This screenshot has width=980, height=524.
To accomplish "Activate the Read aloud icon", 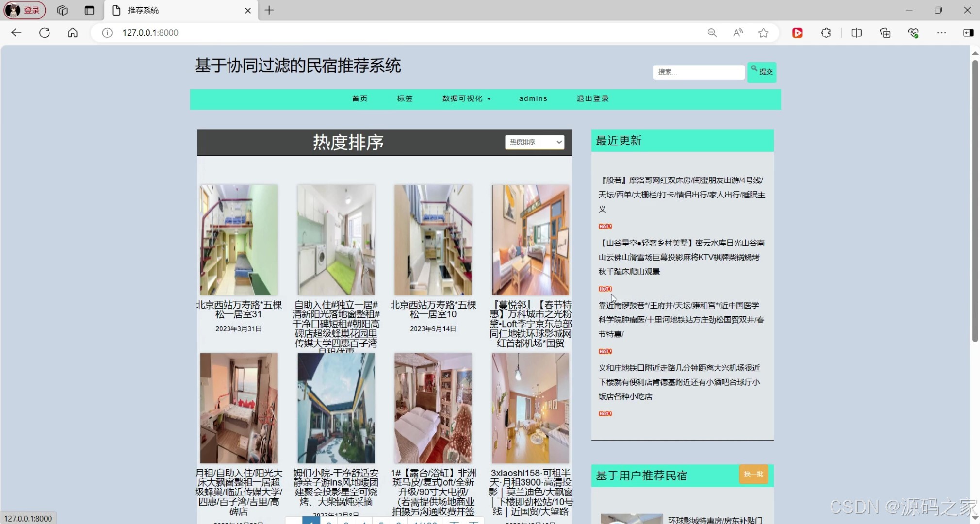I will 737,33.
